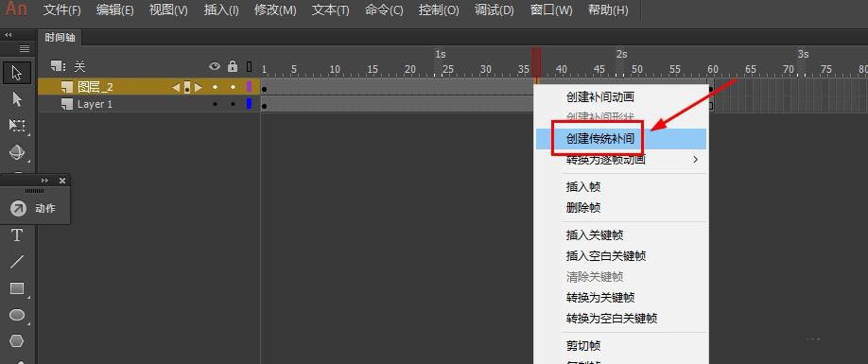This screenshot has height=364, width=868.
Task: Choose 创建补间动画 from context menu
Action: (x=621, y=96)
